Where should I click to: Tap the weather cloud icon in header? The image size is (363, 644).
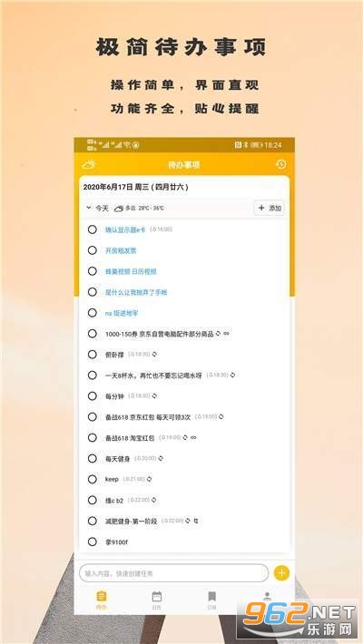click(89, 165)
